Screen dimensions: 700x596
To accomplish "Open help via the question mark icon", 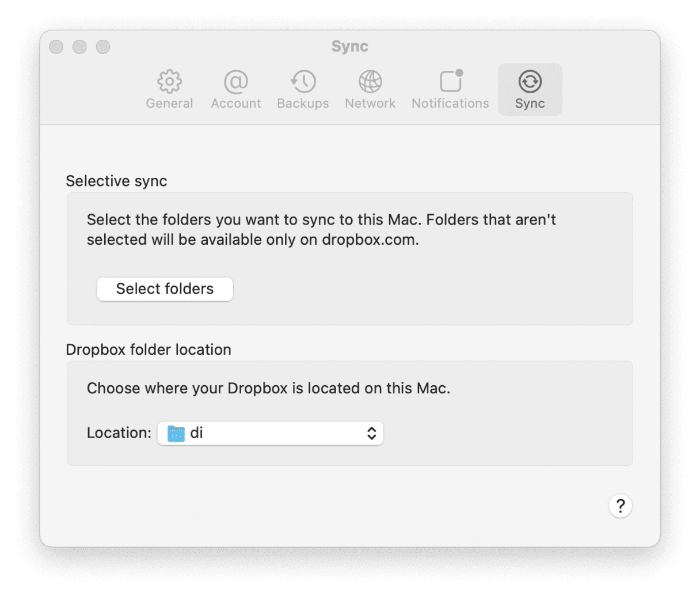I will tap(620, 506).
